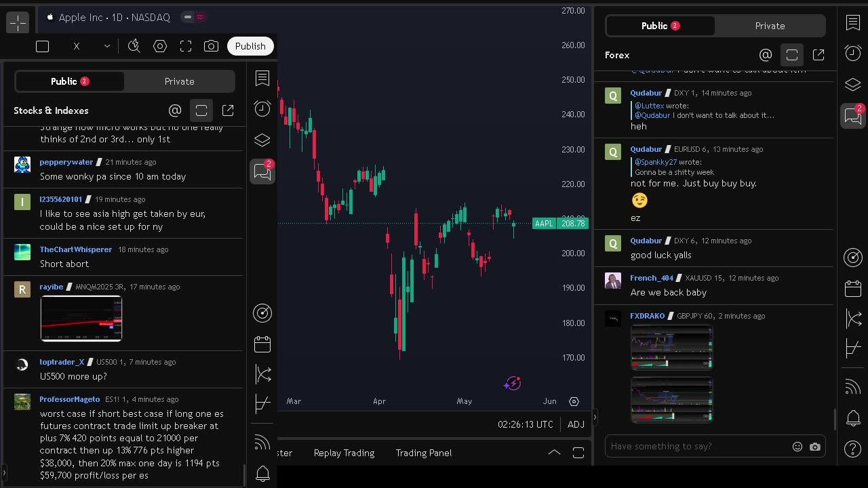Viewport: 868px width, 488px height.
Task: Open watchlist icon in sidebar beside Stocks & Indexes
Action: coord(262,78)
